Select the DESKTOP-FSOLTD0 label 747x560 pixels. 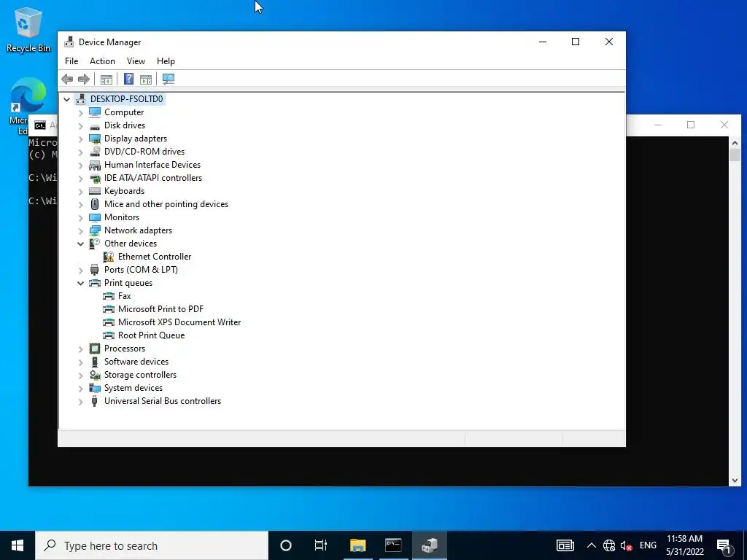pyautogui.click(x=126, y=99)
